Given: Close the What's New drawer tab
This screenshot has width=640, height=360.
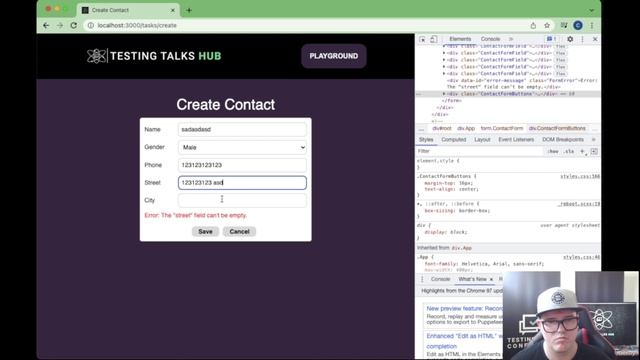Looking at the screenshot, I should tap(491, 279).
